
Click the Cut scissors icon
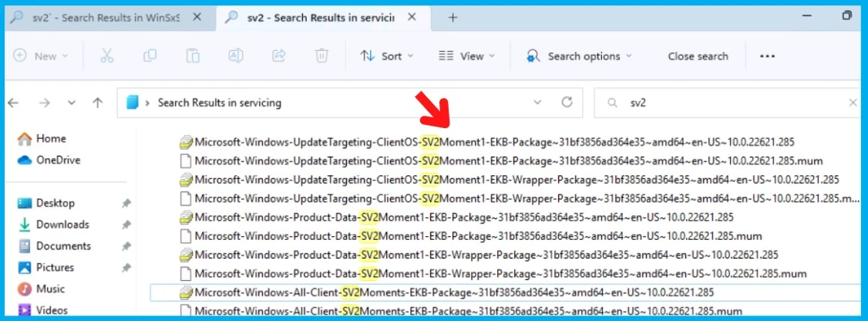pyautogui.click(x=107, y=56)
